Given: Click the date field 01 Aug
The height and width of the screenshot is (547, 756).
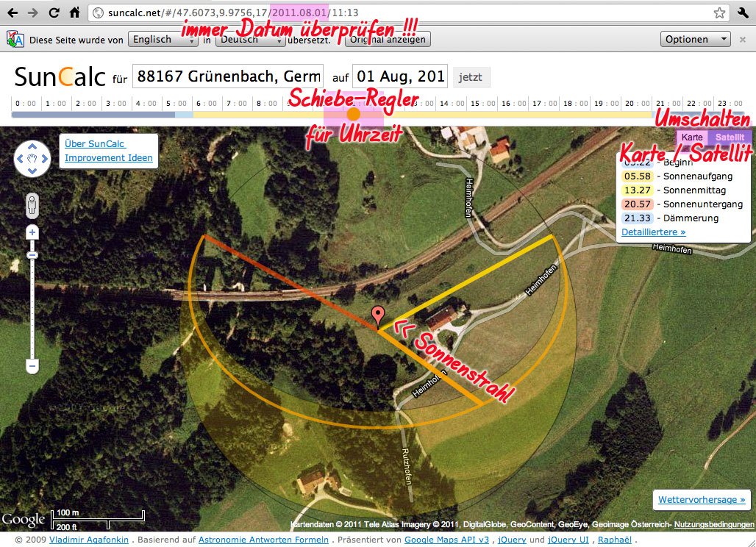Looking at the screenshot, I should (400, 76).
